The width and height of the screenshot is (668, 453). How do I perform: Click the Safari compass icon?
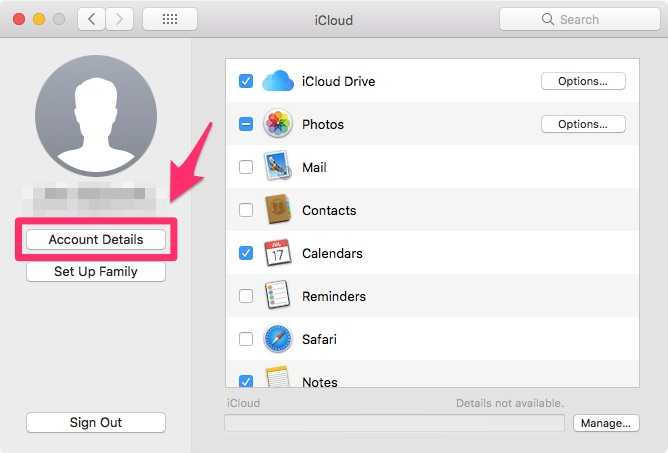click(x=278, y=339)
